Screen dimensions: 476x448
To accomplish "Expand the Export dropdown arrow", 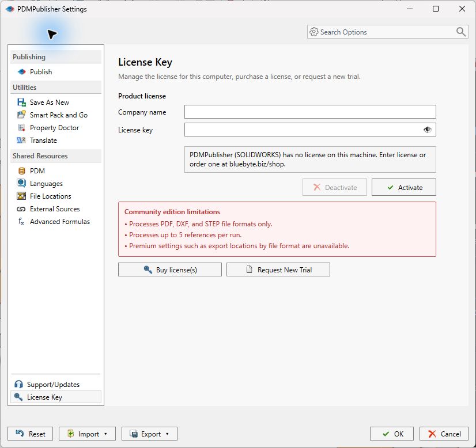I will (x=167, y=434).
